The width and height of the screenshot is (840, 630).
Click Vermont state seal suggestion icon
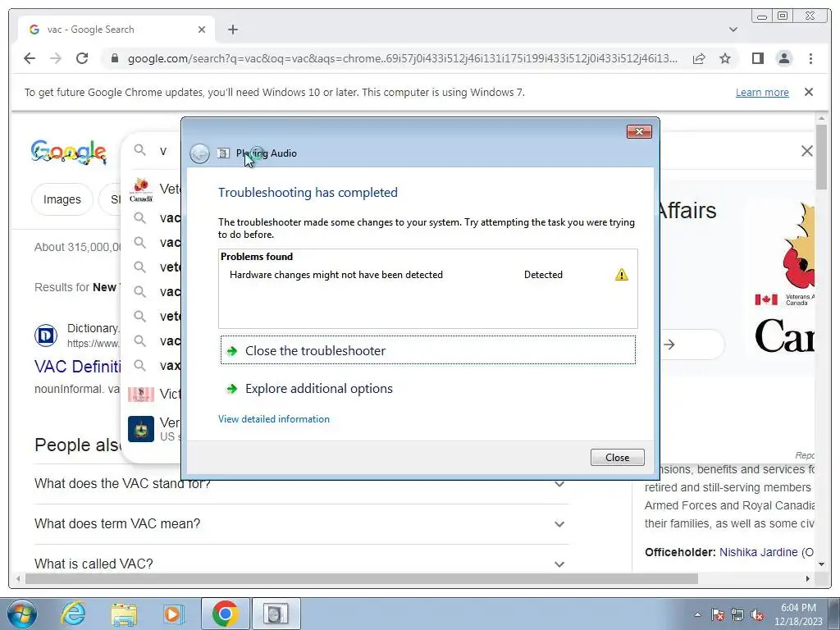pyautogui.click(x=141, y=429)
